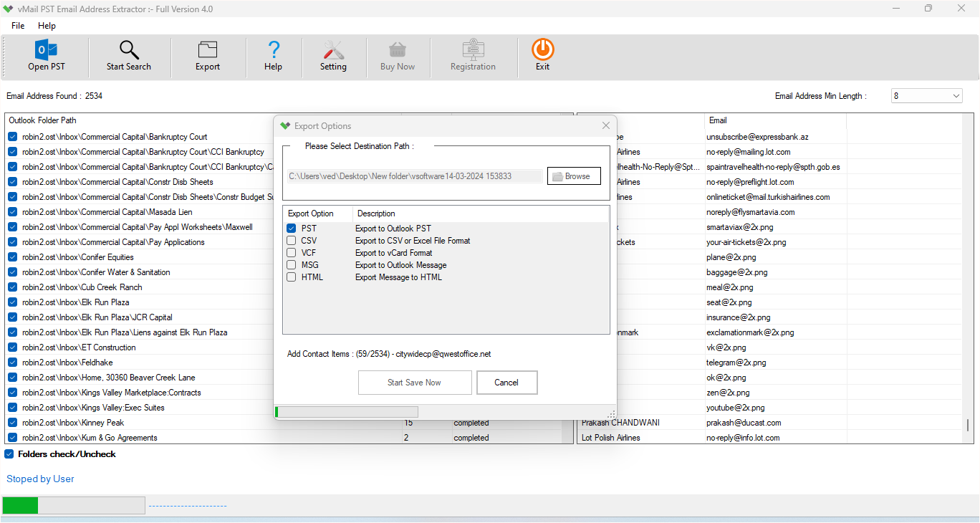980x523 pixels.
Task: Enable the CSV export option
Action: [292, 241]
